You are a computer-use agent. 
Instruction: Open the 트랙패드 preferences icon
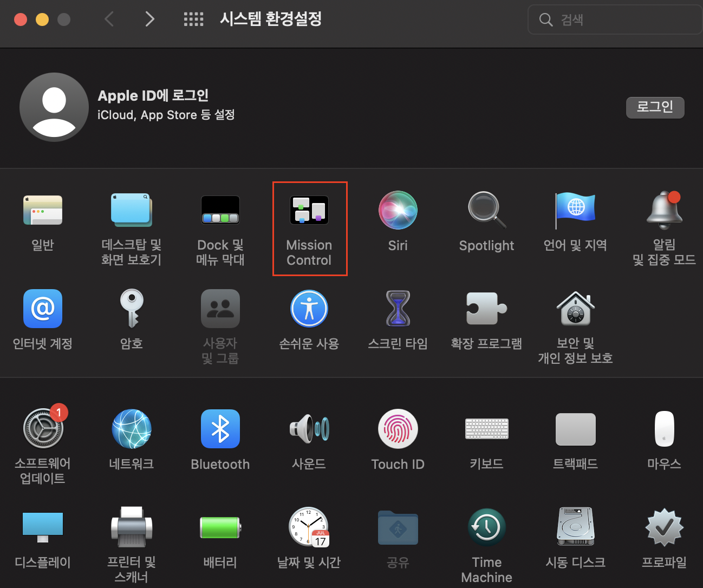[x=576, y=429]
